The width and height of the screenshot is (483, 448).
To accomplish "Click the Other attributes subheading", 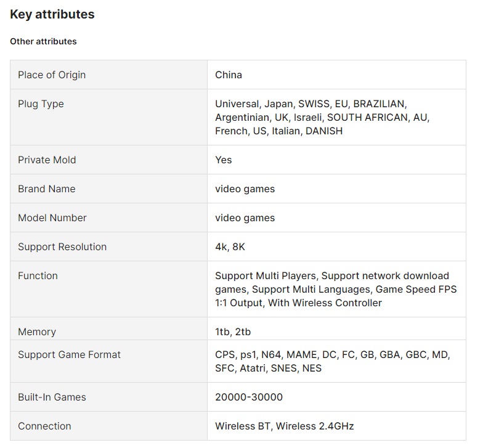I will (43, 41).
